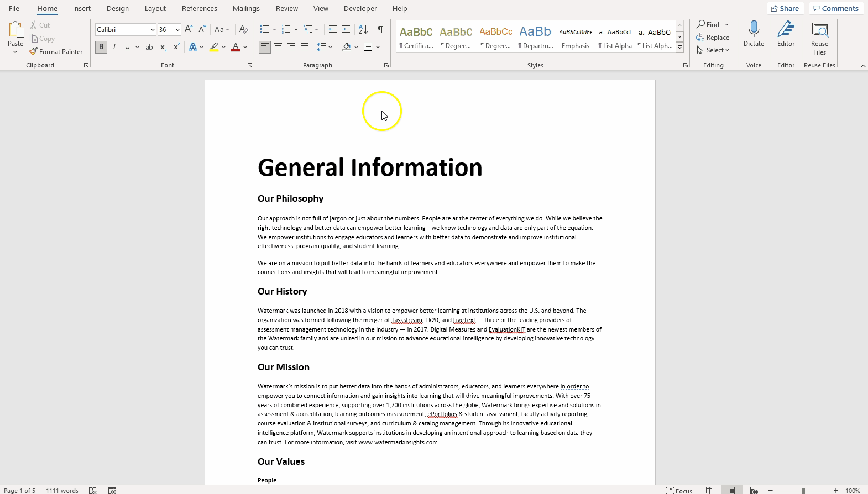Toggle Print Layout view

[731, 490]
